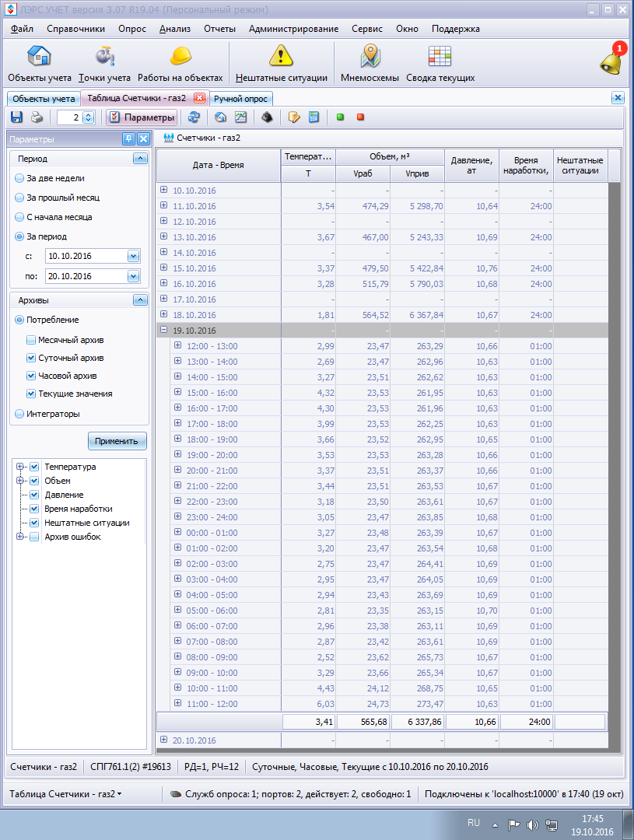Screen dimensions: 634x840
Task: Expand the 12:00 - 13:00 hourly row
Action: pos(178,345)
